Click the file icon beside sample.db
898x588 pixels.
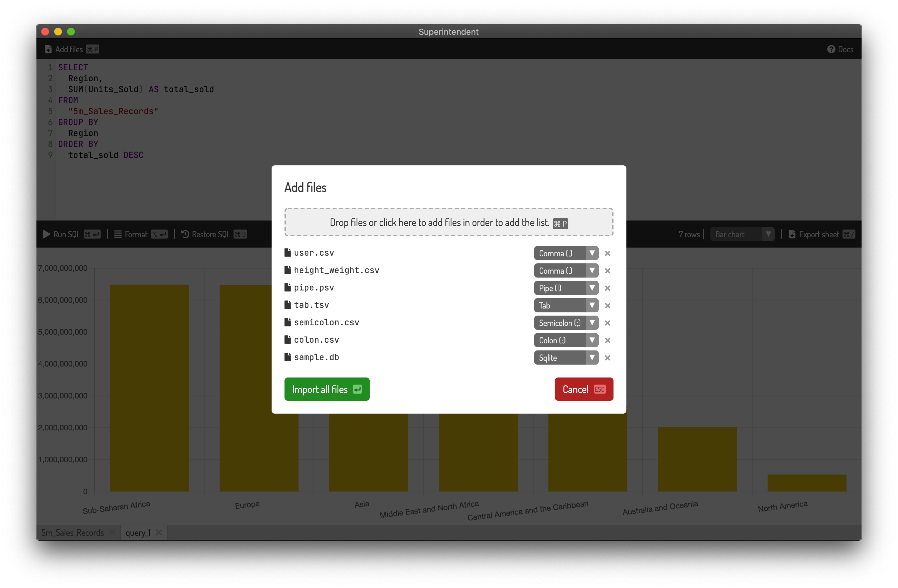click(x=287, y=357)
